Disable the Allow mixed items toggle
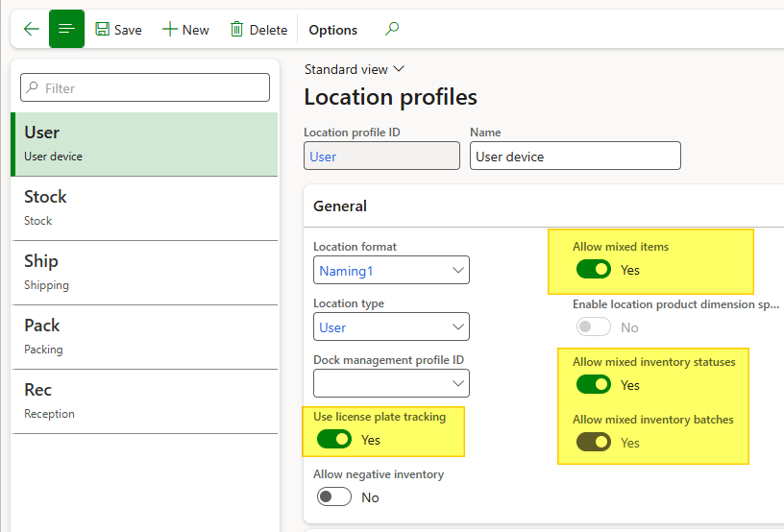The height and width of the screenshot is (532, 784). (x=593, y=270)
